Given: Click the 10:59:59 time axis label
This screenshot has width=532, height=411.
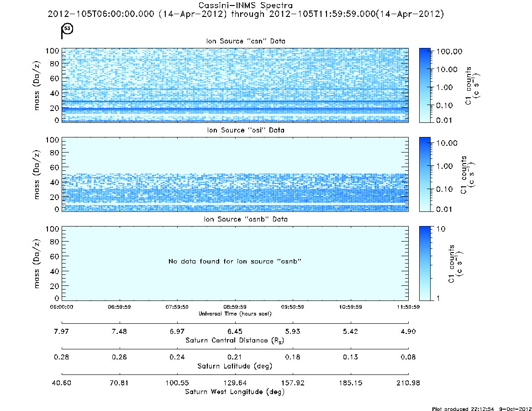Looking at the screenshot, I should pos(351,307).
